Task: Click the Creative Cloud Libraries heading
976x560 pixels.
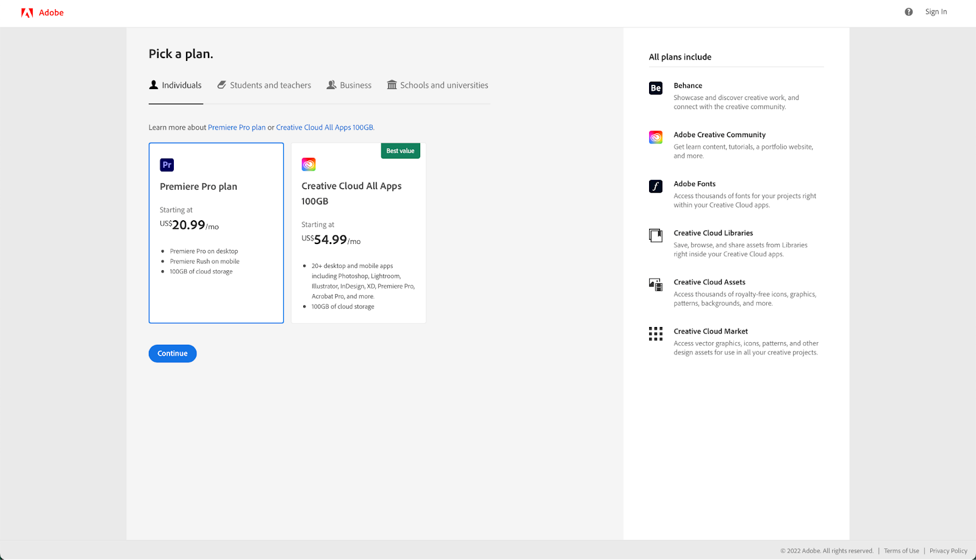Action: click(x=713, y=233)
